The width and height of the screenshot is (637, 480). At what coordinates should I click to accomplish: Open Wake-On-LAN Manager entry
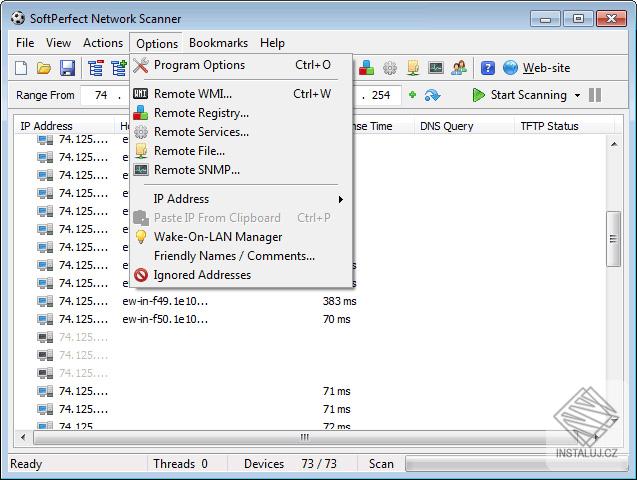coord(241,237)
